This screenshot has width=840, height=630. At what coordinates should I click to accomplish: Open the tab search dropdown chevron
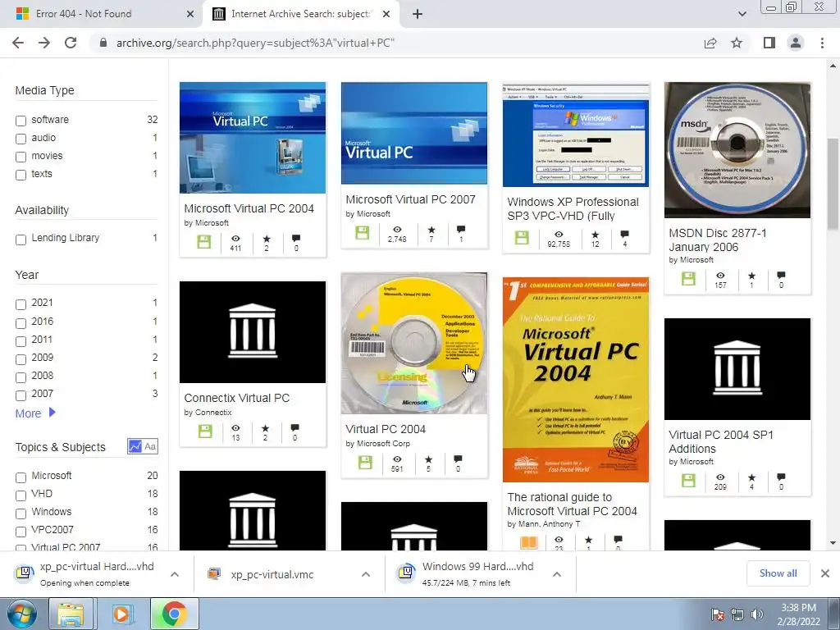pyautogui.click(x=742, y=14)
